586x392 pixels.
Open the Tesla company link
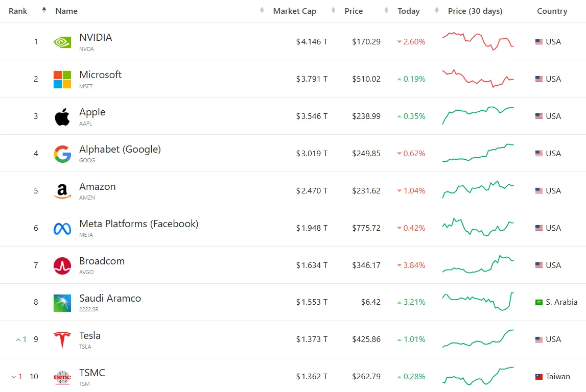click(x=90, y=335)
